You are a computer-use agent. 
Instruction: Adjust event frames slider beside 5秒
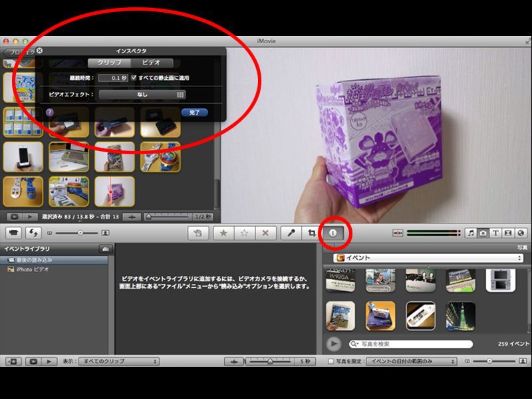(x=270, y=362)
